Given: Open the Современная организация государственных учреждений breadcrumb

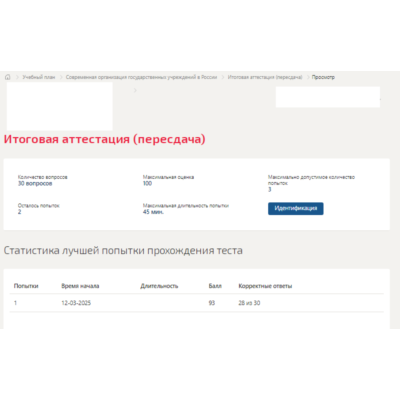Looking at the screenshot, I should (x=141, y=77).
